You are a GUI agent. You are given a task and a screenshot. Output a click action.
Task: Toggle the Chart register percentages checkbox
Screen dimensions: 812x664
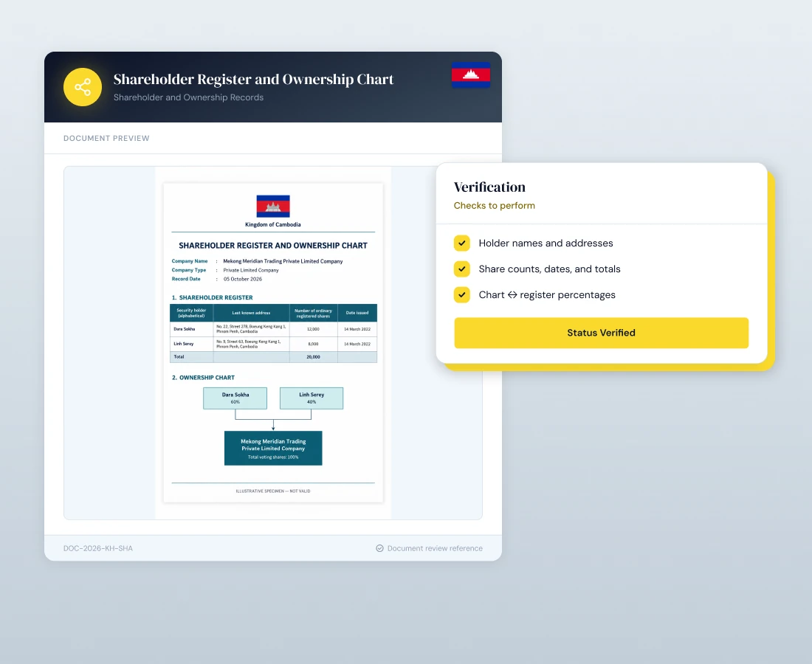point(462,294)
